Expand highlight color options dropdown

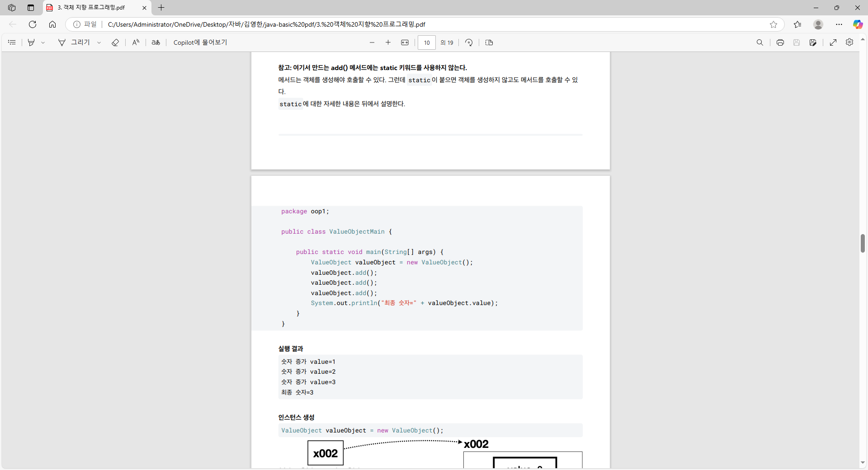point(43,42)
